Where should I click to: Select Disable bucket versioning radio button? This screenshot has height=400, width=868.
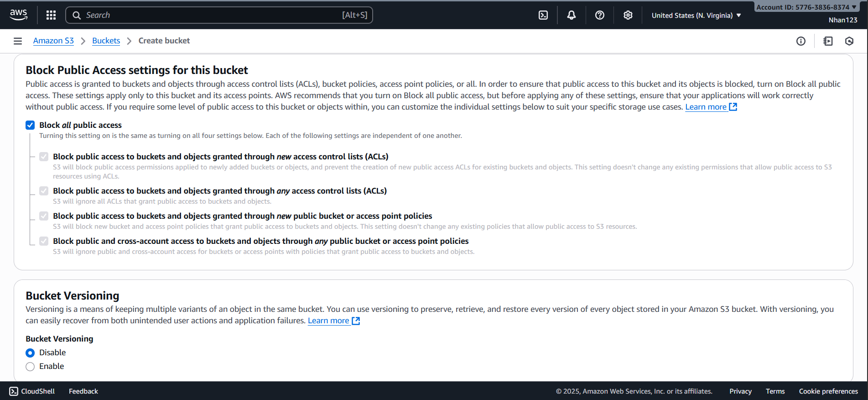click(x=30, y=353)
